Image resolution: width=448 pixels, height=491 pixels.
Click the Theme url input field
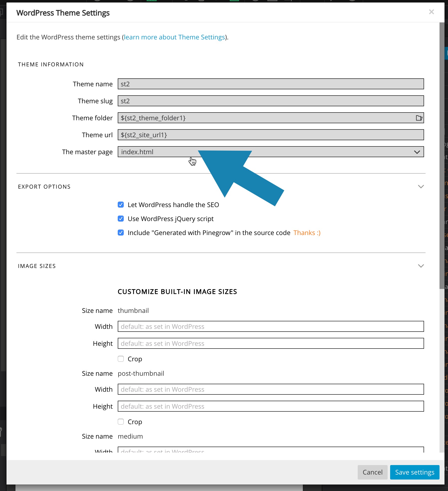[271, 135]
